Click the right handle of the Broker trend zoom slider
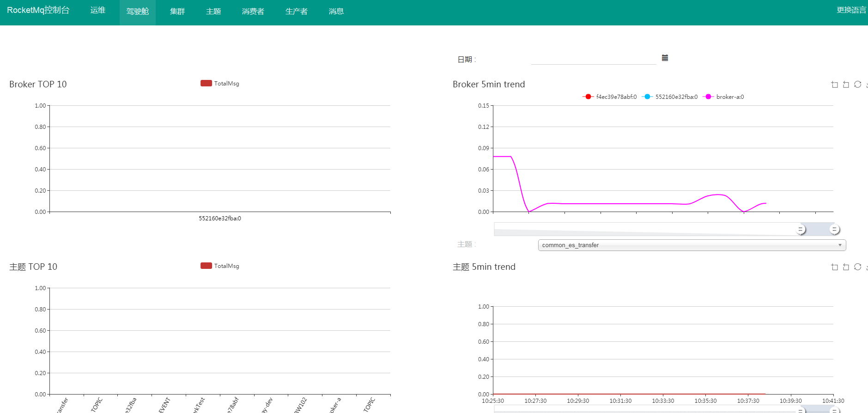This screenshot has width=868, height=413. coord(834,229)
